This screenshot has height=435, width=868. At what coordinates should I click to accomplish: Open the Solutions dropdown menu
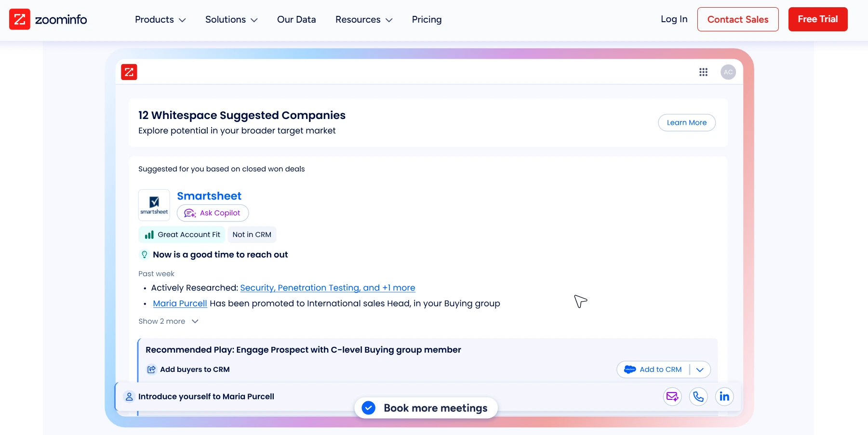(231, 19)
